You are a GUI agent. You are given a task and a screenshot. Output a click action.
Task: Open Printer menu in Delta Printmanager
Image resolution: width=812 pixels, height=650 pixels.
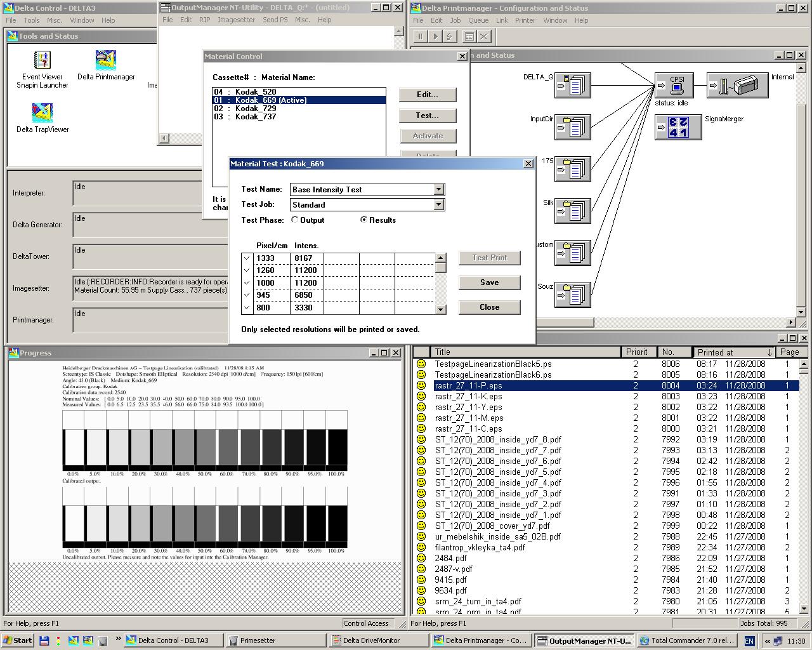click(525, 20)
